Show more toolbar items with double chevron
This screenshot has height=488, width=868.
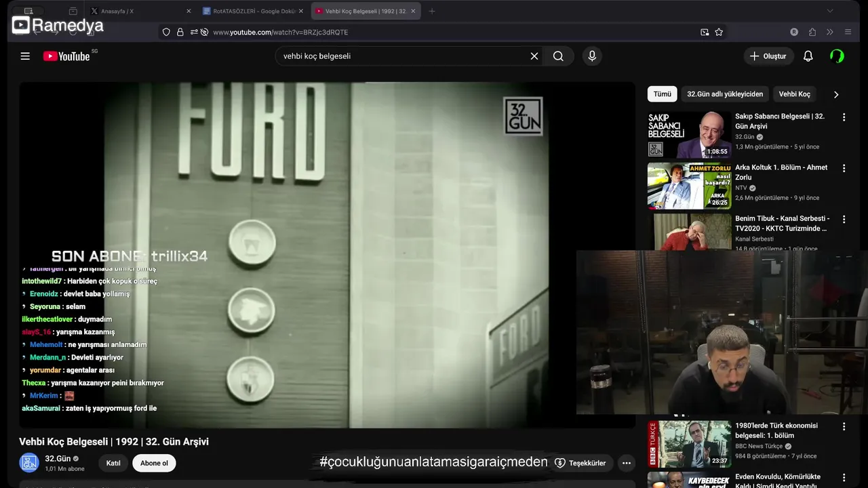(830, 32)
